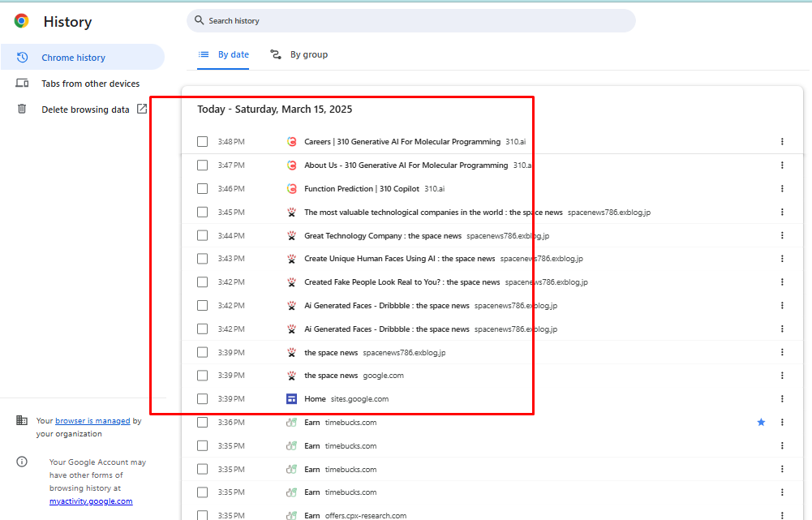The width and height of the screenshot is (812, 520).
Task: Open more actions menu for Careers entry
Action: pos(782,141)
